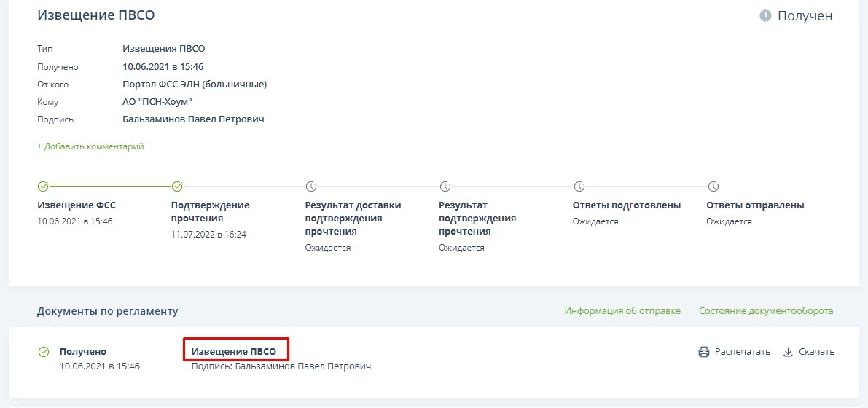Click the clock icon above Ответы отправлены
The height and width of the screenshot is (408, 868).
pyautogui.click(x=713, y=187)
